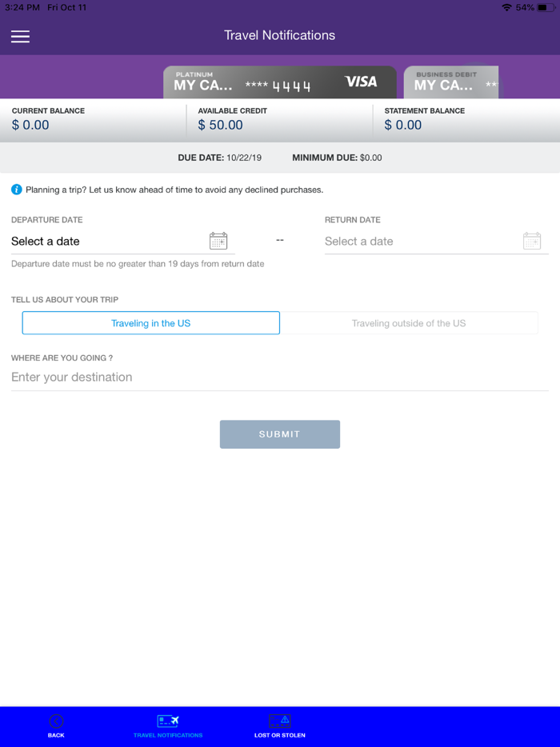This screenshot has width=560, height=747.
Task: Switch to the Business Debit card
Action: click(450, 82)
